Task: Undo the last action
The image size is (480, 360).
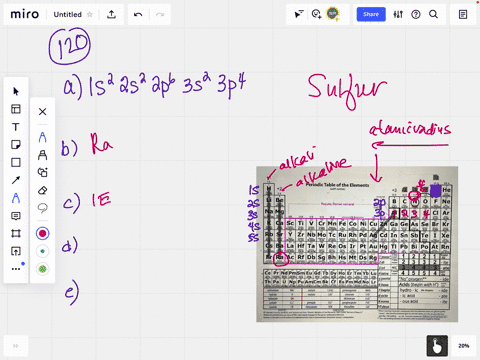Action: click(x=138, y=14)
